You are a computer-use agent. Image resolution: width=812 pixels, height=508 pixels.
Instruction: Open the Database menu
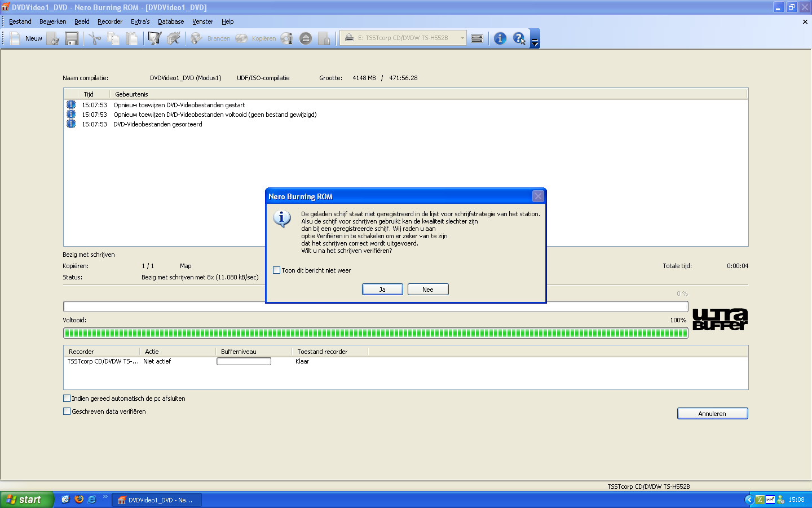pos(171,21)
